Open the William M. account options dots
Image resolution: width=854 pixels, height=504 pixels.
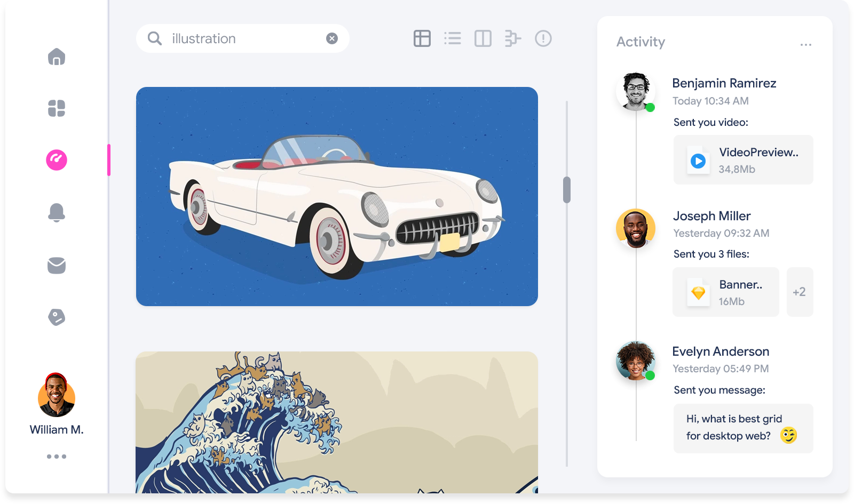57,457
